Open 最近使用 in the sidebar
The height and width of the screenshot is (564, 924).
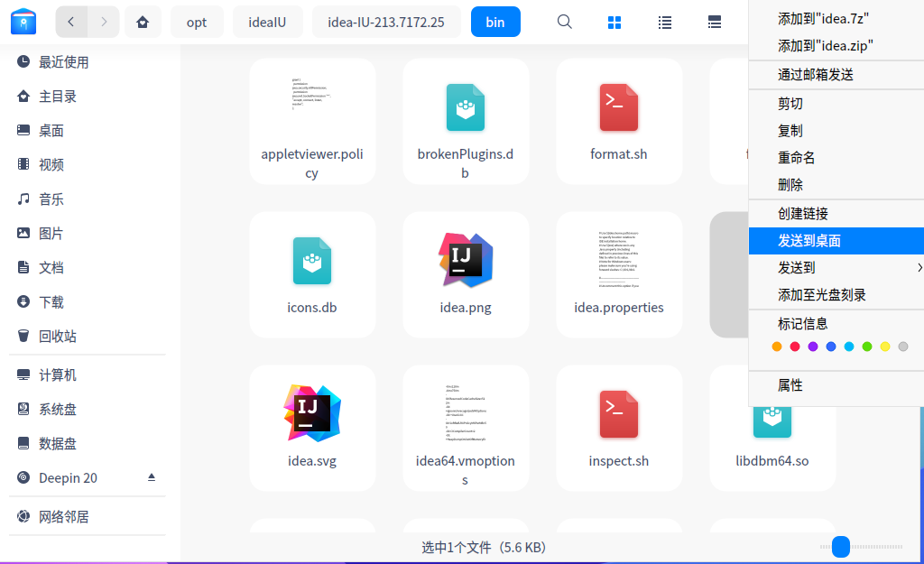(x=88, y=62)
